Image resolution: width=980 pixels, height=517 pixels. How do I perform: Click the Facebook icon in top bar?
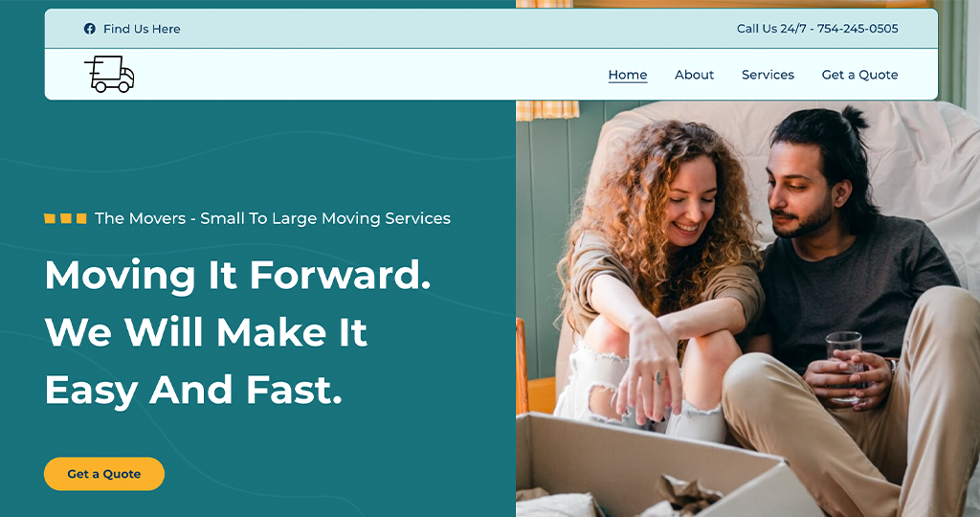click(89, 29)
